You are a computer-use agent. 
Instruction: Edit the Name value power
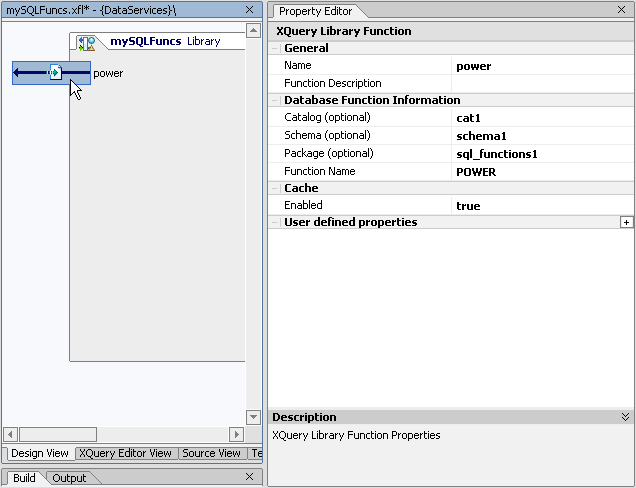[542, 66]
